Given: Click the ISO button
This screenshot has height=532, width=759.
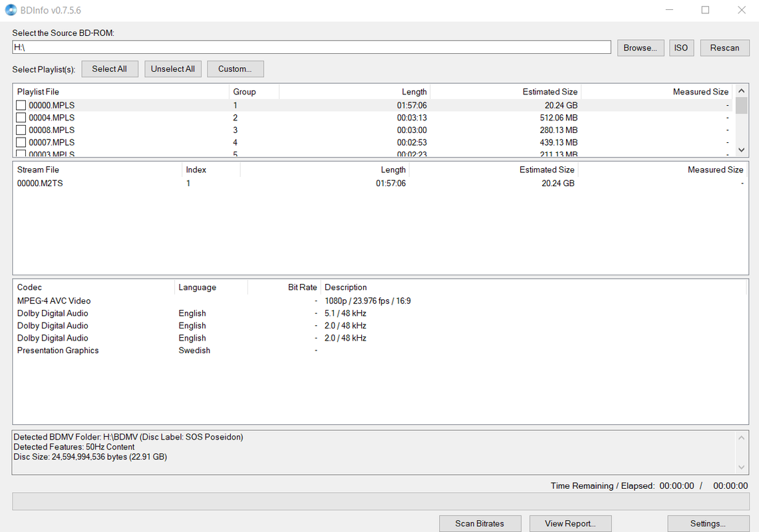Looking at the screenshot, I should 681,48.
